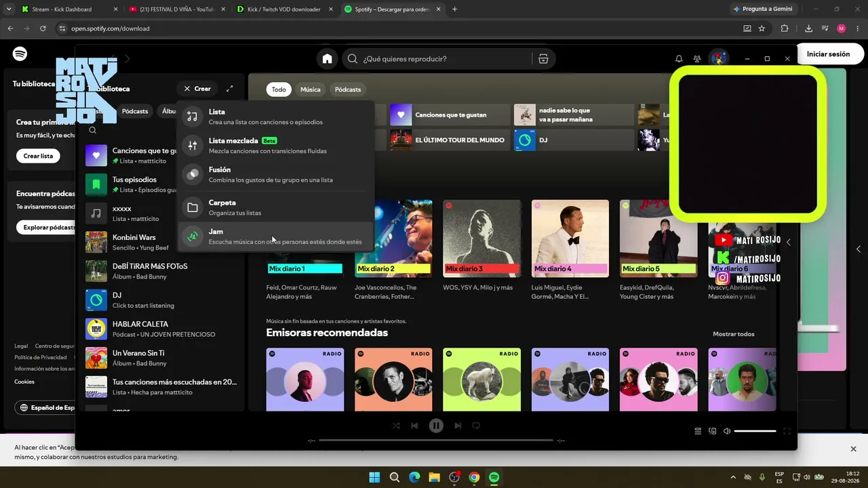Open Microsoft Edge from the taskbar
This screenshot has width=868, height=488.
[414, 477]
